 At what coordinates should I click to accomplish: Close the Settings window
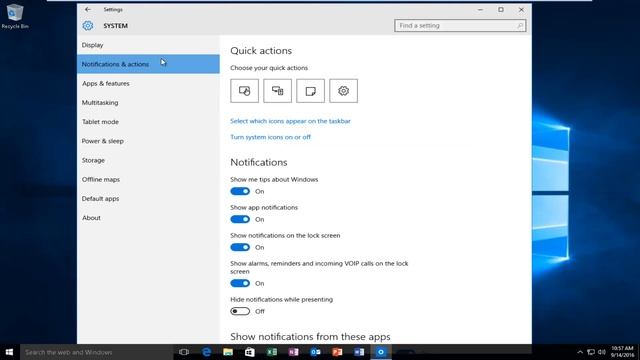point(521,9)
